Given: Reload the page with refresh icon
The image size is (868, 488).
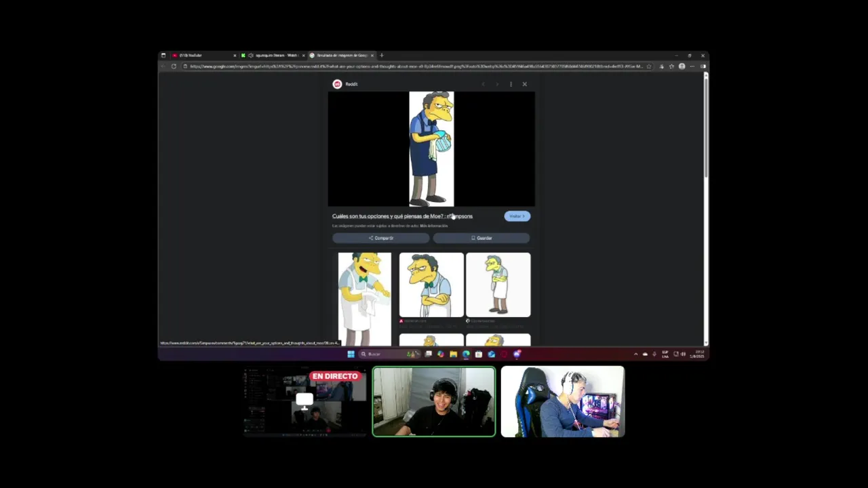Looking at the screenshot, I should point(174,66).
